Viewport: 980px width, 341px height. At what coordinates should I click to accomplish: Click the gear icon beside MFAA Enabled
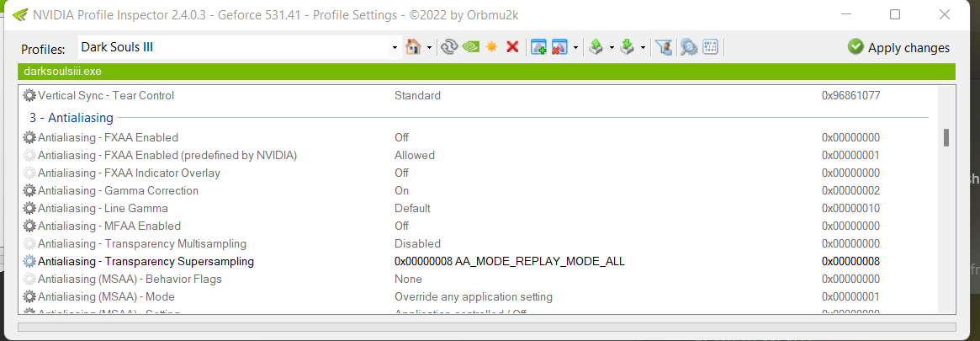[29, 226]
